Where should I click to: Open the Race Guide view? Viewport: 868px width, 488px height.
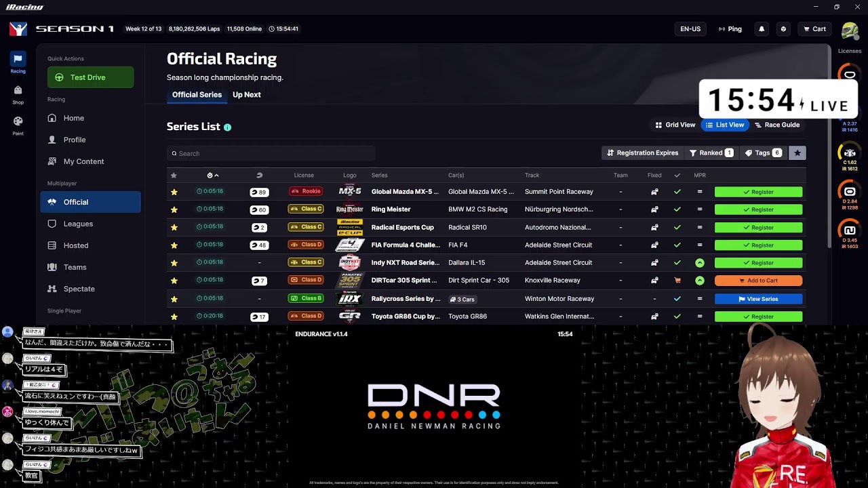777,125
